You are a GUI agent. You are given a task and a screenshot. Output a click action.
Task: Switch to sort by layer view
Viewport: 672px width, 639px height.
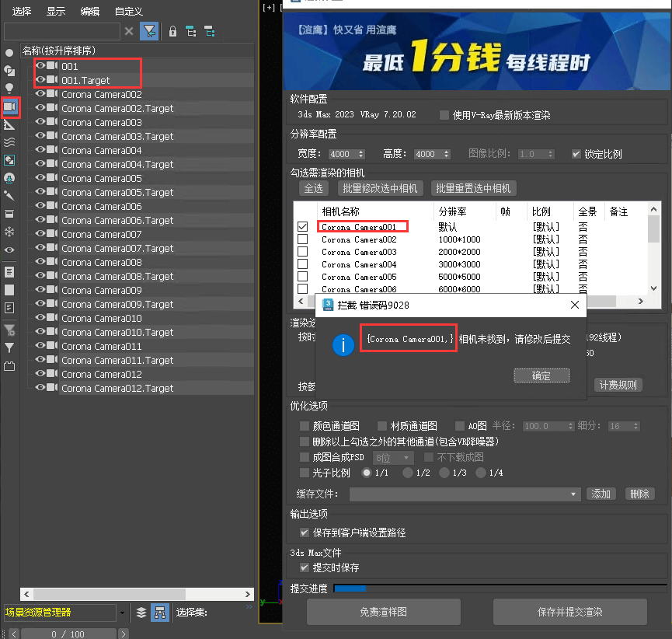[x=141, y=612]
